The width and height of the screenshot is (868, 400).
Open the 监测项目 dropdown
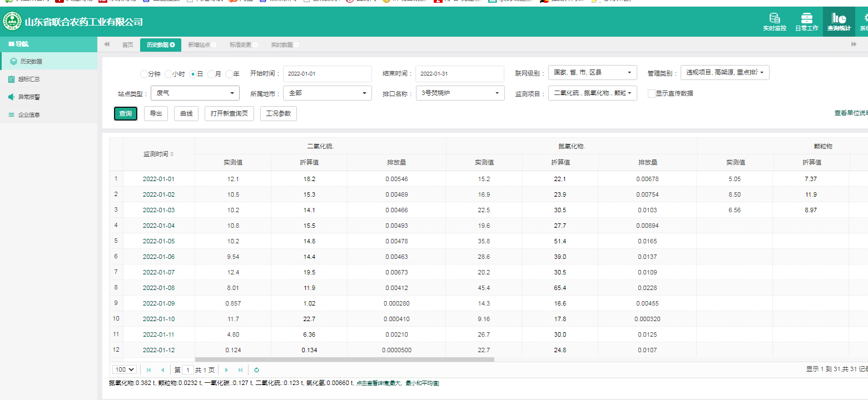point(592,93)
